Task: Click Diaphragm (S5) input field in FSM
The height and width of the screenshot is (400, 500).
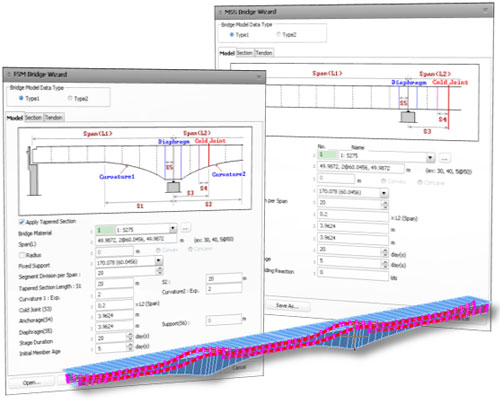Action: (115, 326)
